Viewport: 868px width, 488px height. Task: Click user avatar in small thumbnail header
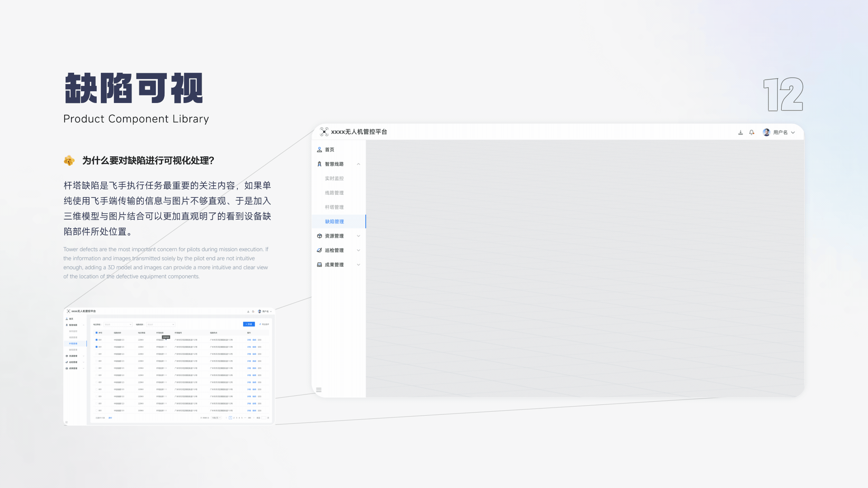259,311
